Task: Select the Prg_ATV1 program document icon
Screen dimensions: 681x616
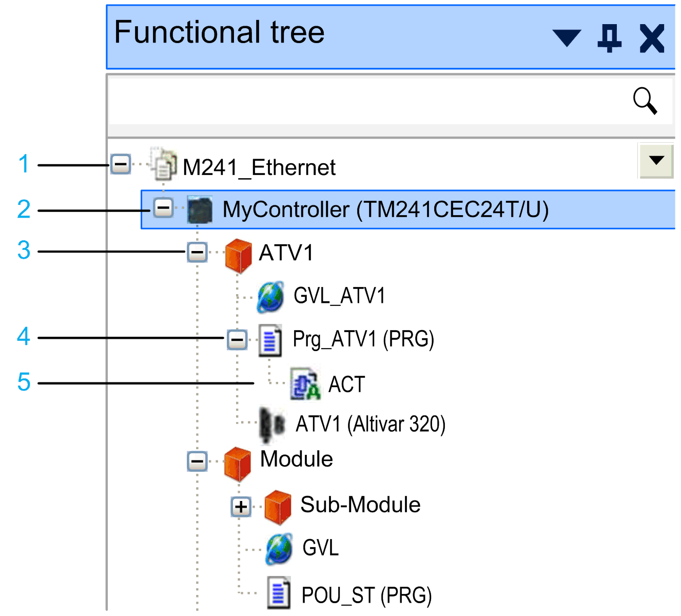Action: click(271, 340)
